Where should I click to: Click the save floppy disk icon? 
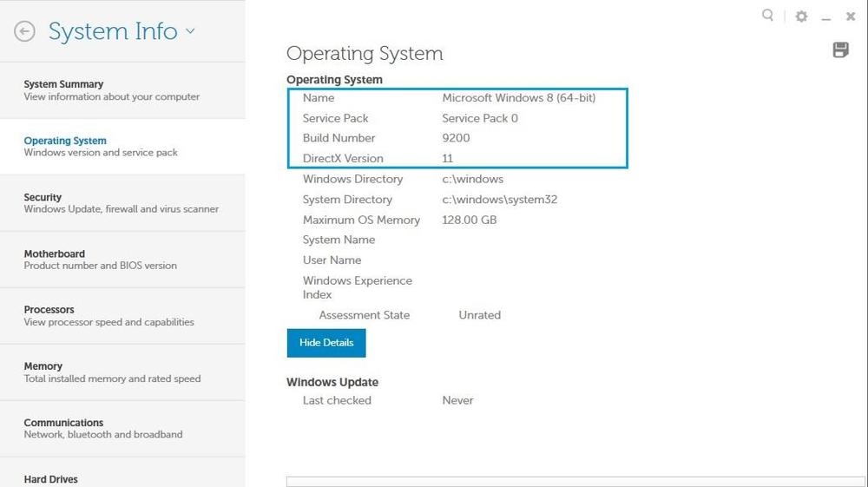click(840, 49)
